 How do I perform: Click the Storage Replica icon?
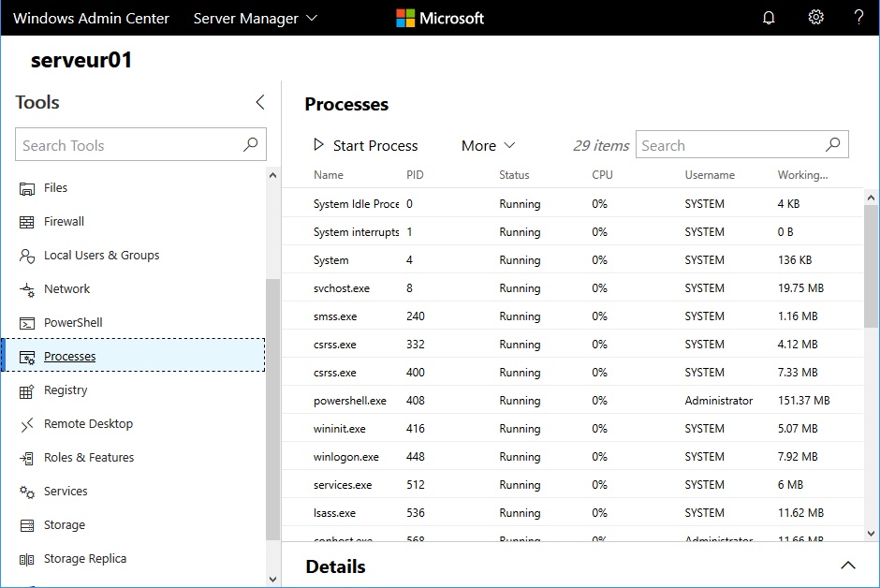(26, 559)
